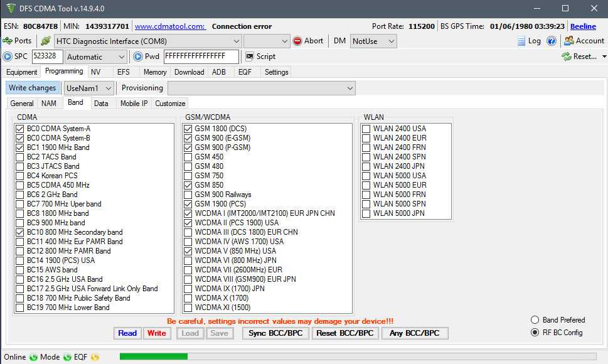The height and width of the screenshot is (364, 608).
Task: Select the Band Prefered radio button
Action: click(535, 320)
